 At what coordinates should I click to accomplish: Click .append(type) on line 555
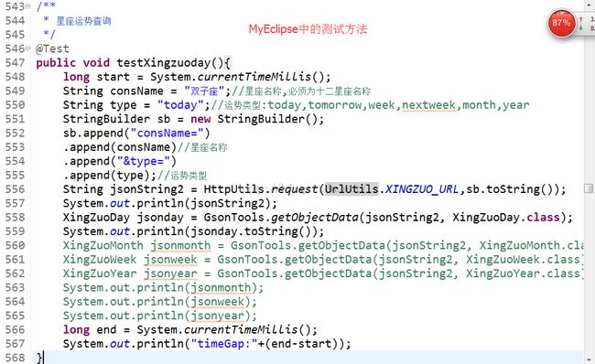coord(106,176)
